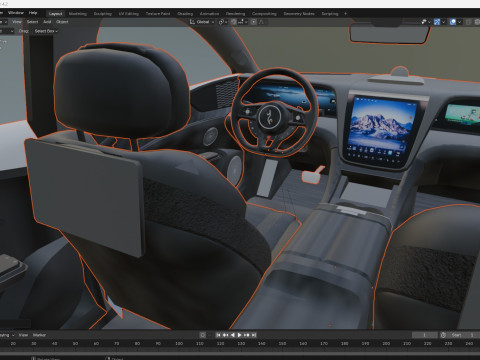
Task: Open the snapping options dropdown
Action: [x=242, y=22]
